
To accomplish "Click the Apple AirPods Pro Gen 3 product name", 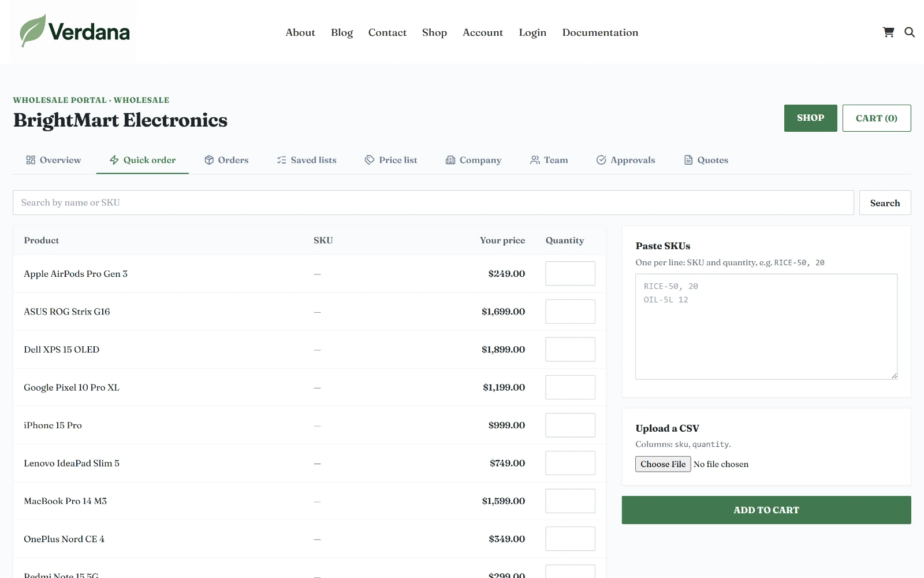I will 76,274.
